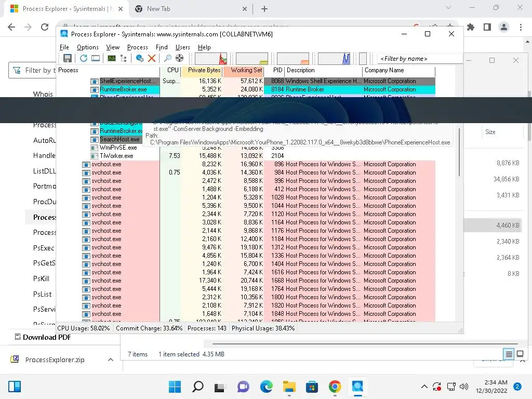The height and width of the screenshot is (399, 532).
Task: Click the blue I/O activity mini graph
Action: [x=334, y=58]
